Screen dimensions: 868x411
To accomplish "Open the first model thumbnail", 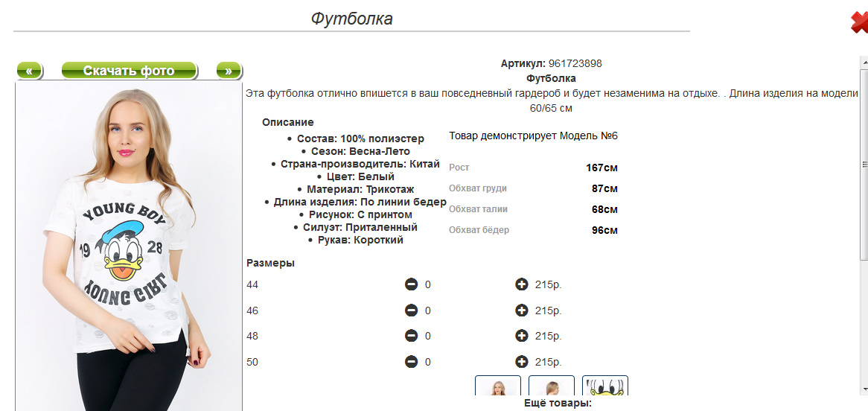I will (x=498, y=386).
